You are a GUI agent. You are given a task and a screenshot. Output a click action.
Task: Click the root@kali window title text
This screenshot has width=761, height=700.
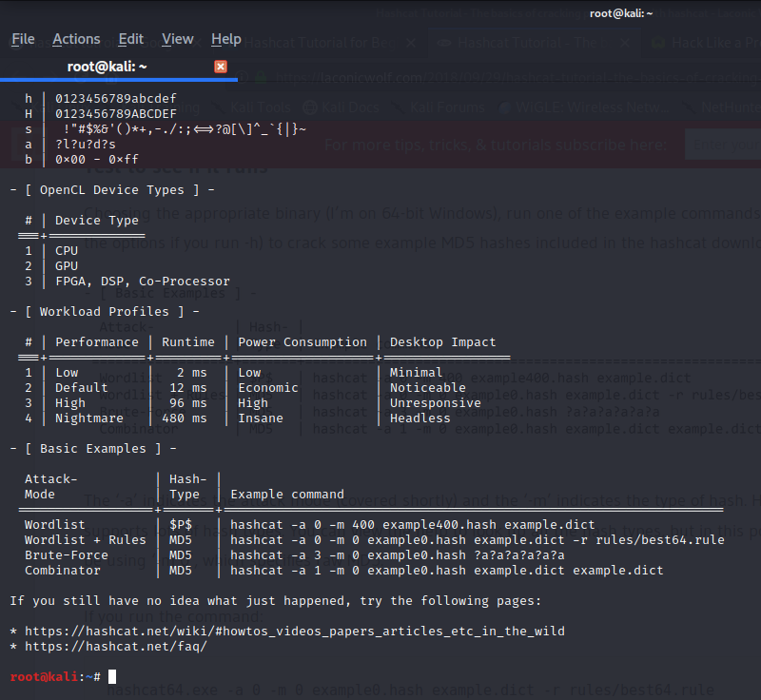(621, 13)
